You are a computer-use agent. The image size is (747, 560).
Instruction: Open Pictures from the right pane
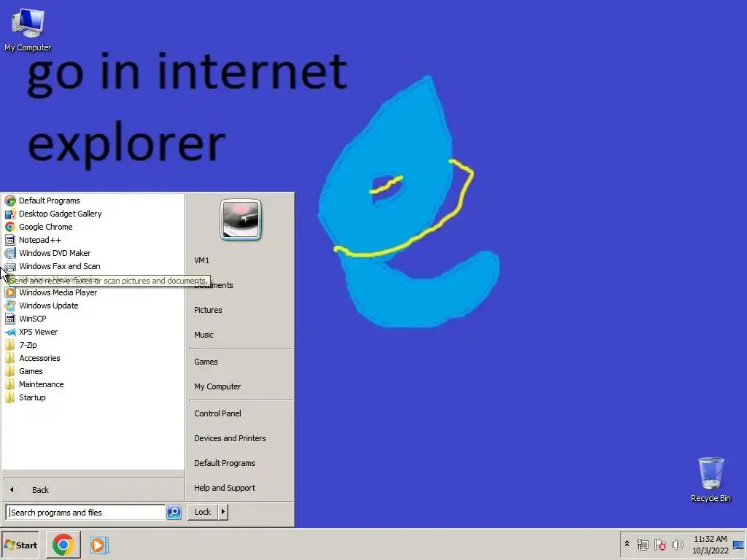[x=241, y=310]
